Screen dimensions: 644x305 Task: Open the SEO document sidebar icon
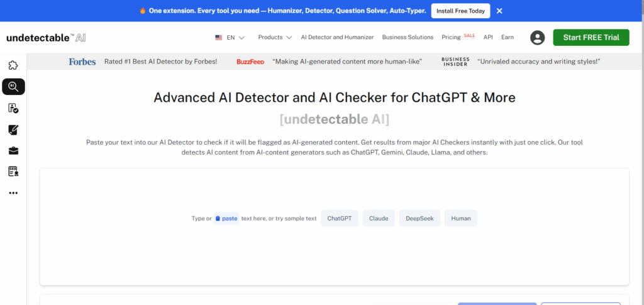click(13, 172)
